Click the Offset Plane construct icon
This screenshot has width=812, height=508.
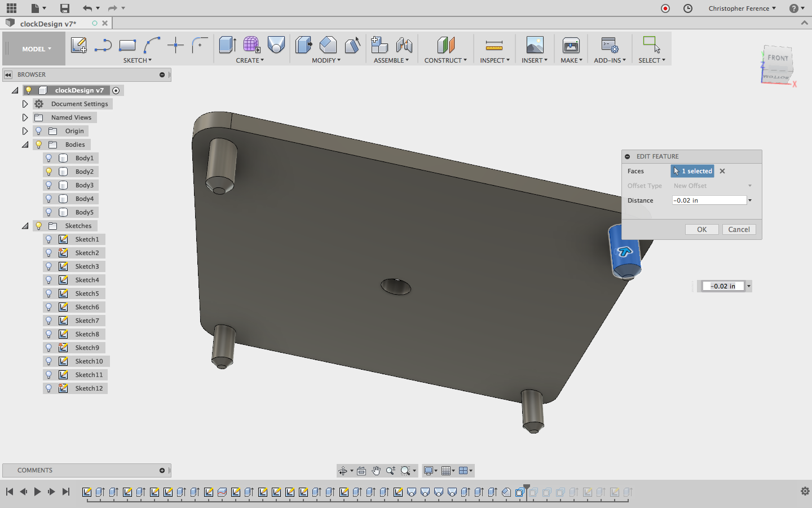445,45
